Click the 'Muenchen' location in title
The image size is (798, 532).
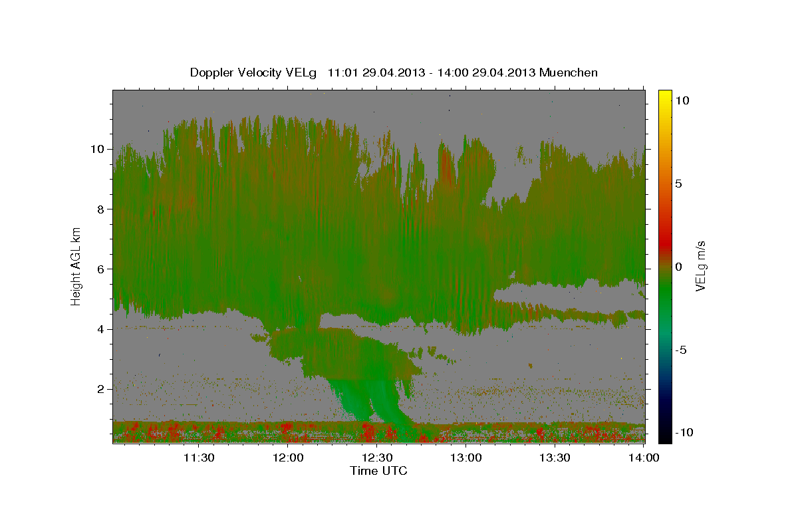pos(570,72)
